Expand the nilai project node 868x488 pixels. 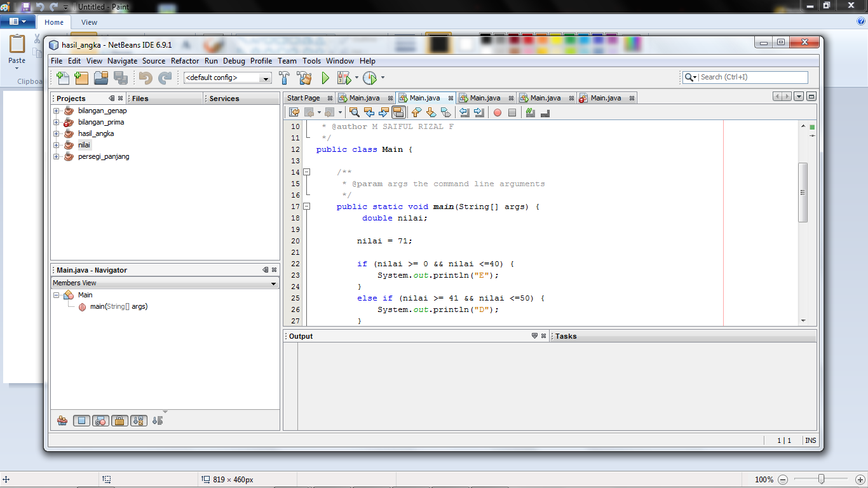click(56, 145)
